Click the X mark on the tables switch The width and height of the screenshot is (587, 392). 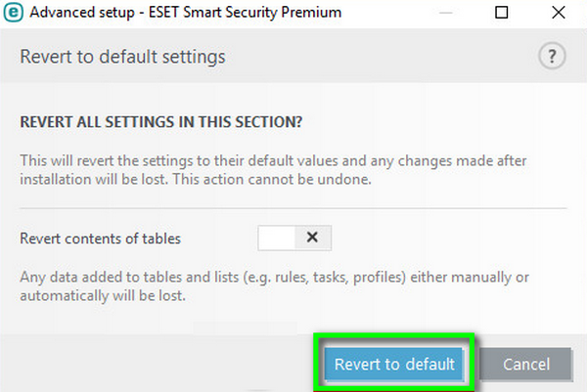click(x=313, y=238)
